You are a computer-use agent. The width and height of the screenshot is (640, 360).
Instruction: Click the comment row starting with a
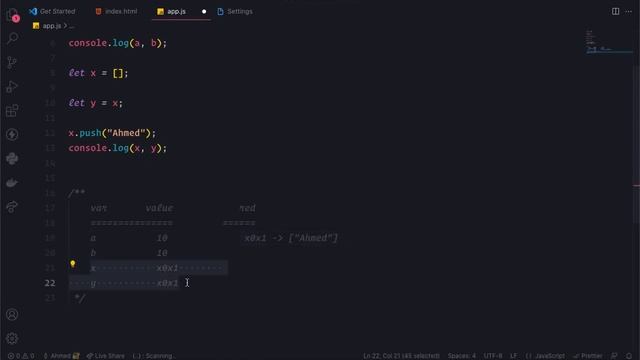129,238
